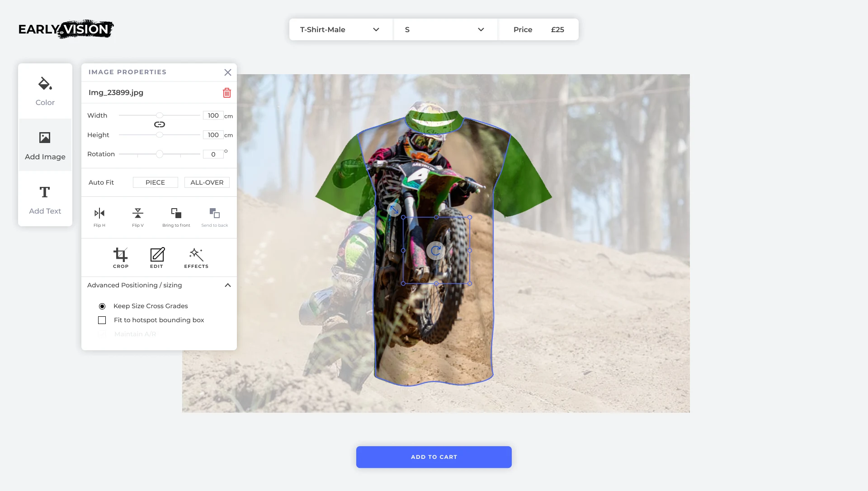Open the S size dropdown
The width and height of the screenshot is (868, 491).
click(446, 29)
